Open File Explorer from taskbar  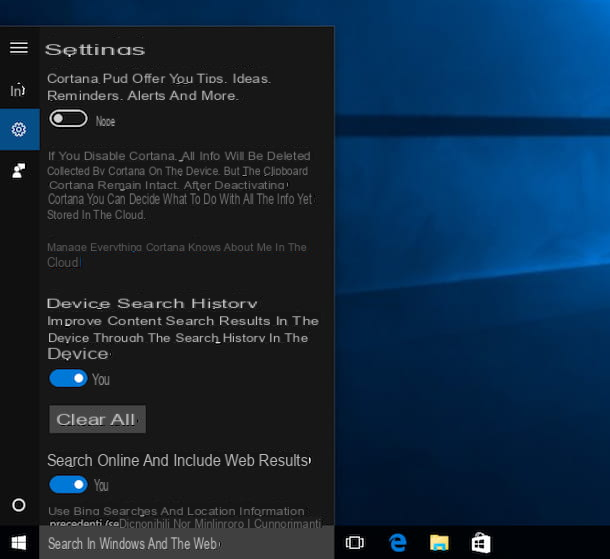pyautogui.click(x=439, y=543)
